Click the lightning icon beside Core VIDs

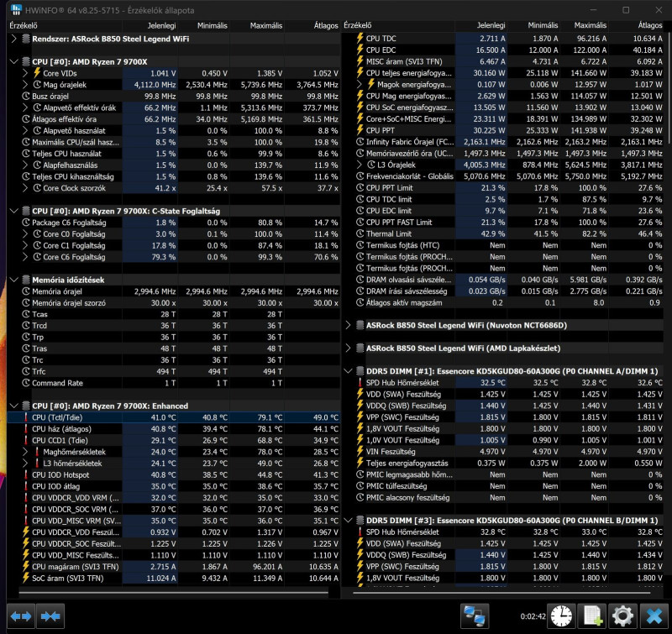point(37,73)
